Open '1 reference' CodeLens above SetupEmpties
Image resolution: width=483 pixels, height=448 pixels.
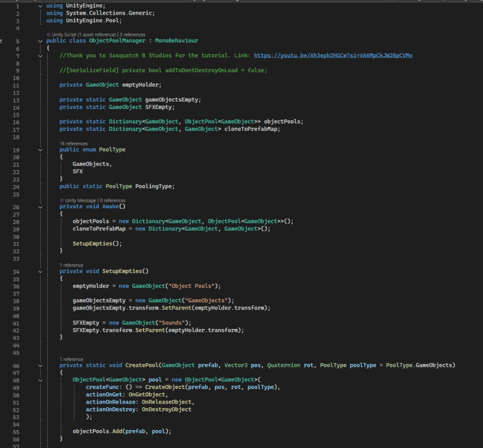pyautogui.click(x=71, y=265)
